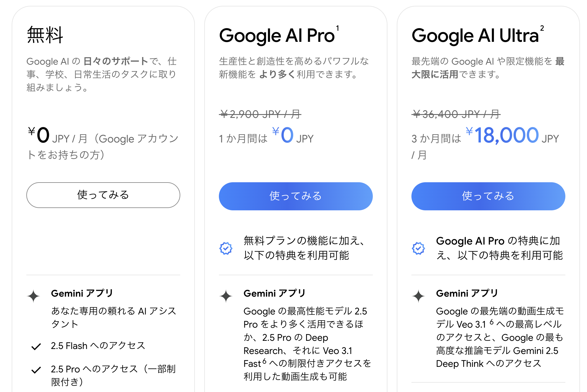This screenshot has height=392, width=587.
Task: Click the checkmark beside 2.5 Pro へのアクセス
Action: (36, 370)
